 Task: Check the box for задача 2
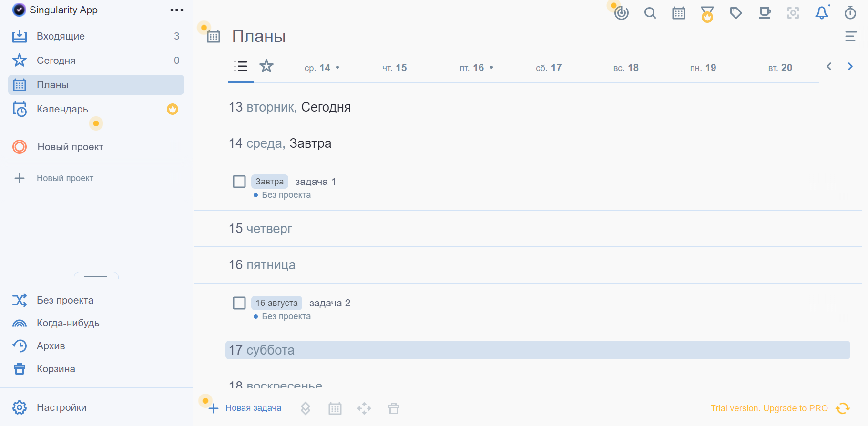[239, 303]
